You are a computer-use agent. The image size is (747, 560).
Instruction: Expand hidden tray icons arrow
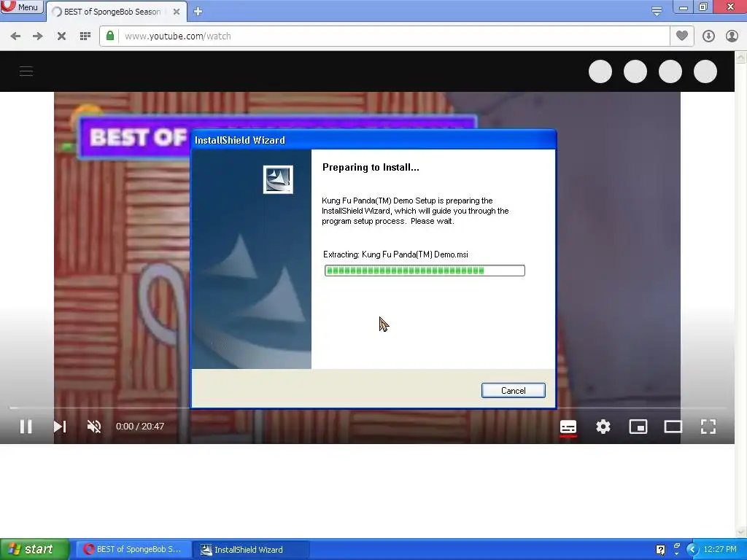coord(692,550)
